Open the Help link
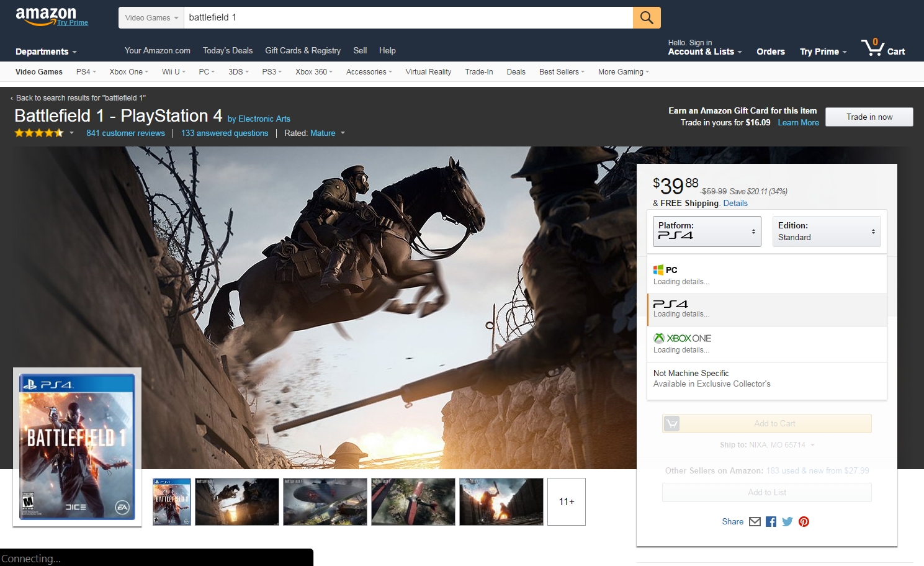924x566 pixels. click(387, 51)
